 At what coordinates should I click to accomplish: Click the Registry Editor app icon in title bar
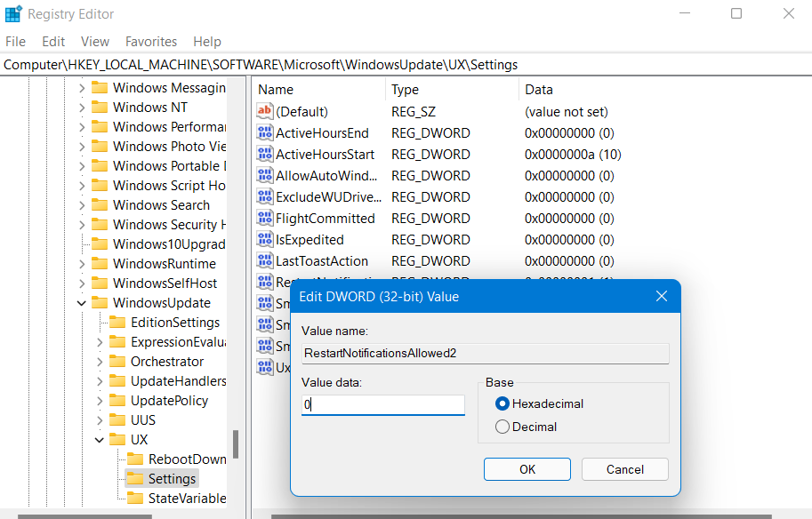click(13, 14)
